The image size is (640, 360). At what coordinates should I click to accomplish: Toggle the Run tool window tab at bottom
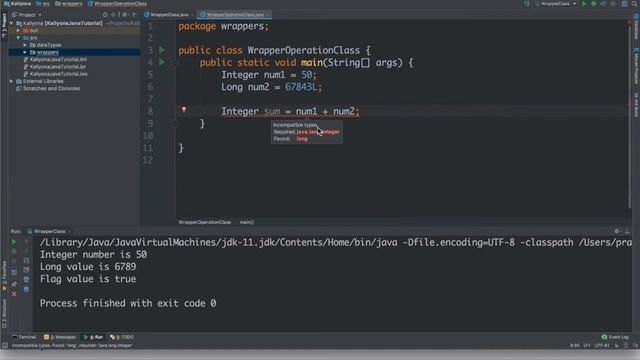[93, 337]
